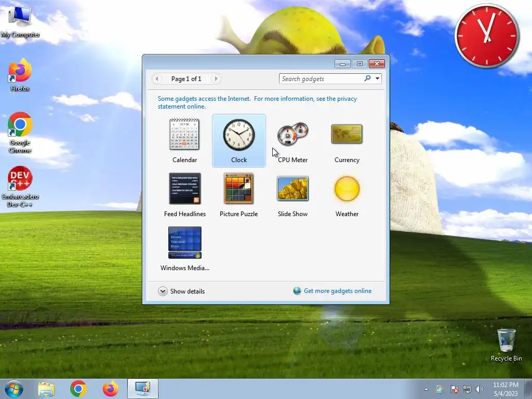Select the Windows Media Center gadget

[x=184, y=249]
